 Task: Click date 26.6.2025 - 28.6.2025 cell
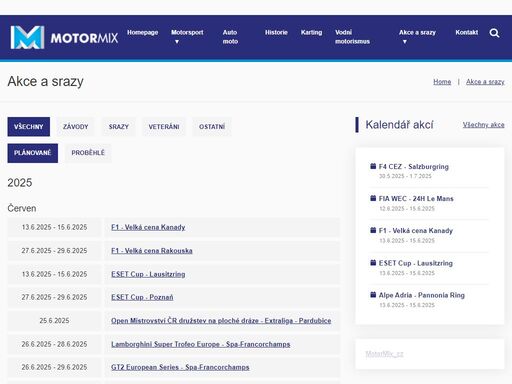[54, 344]
